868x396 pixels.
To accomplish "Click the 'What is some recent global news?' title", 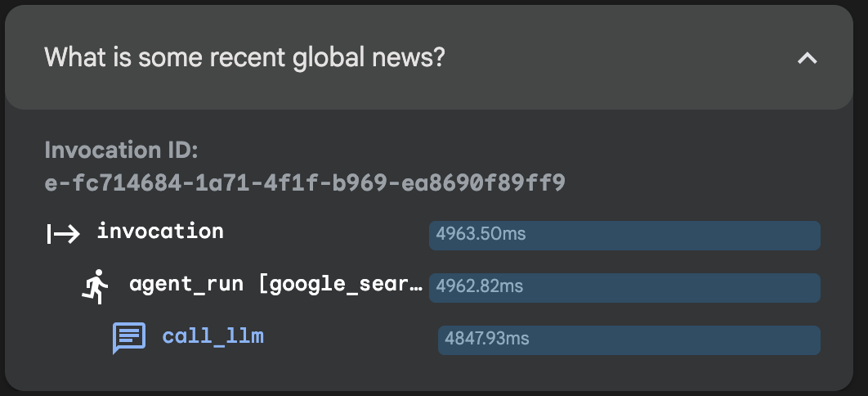I will (x=244, y=57).
